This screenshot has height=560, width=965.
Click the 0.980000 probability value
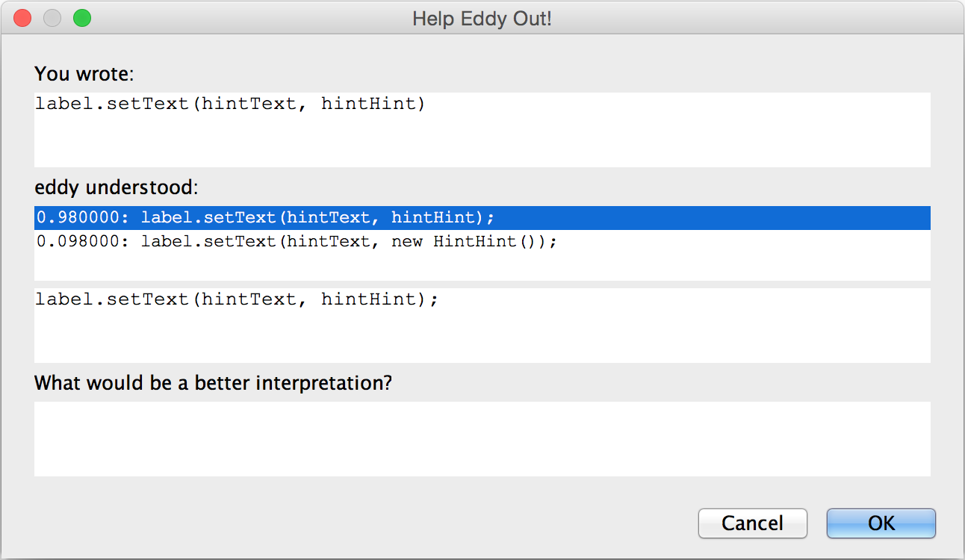tap(82, 218)
